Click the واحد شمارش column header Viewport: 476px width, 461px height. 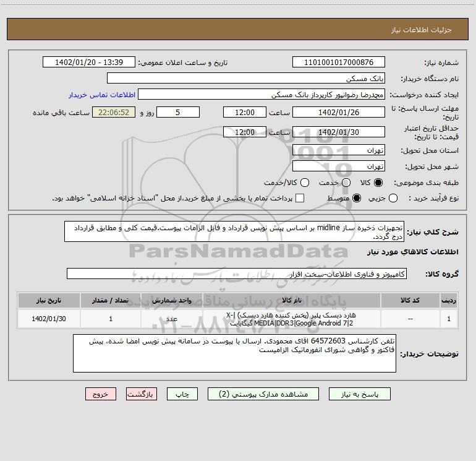point(172,300)
